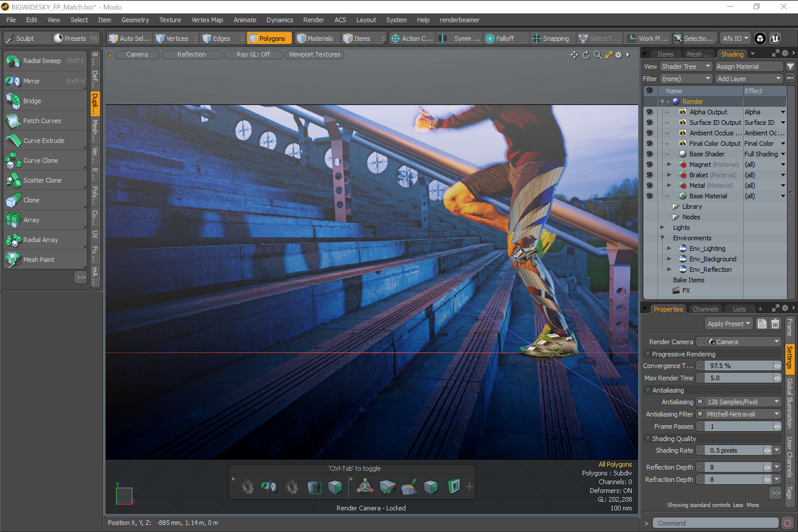The width and height of the screenshot is (798, 532).
Task: Switch to the Channels tab
Action: click(705, 309)
